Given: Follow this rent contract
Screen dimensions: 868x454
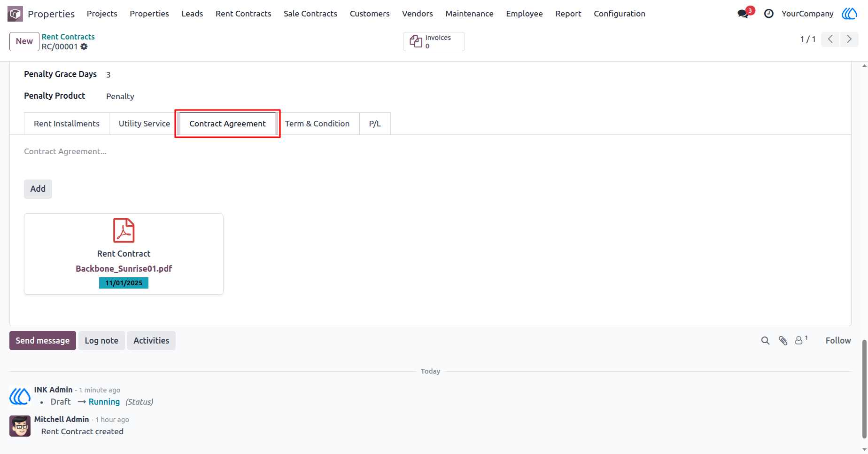Looking at the screenshot, I should pyautogui.click(x=838, y=341).
